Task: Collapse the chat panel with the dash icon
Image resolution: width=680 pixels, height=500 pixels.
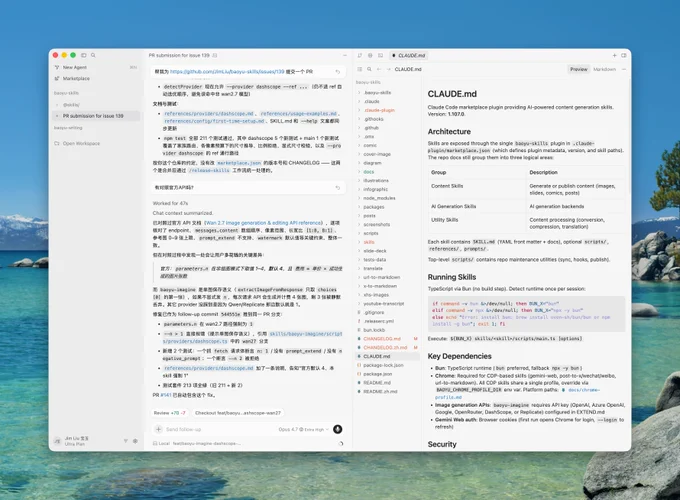Action: pyautogui.click(x=345, y=56)
